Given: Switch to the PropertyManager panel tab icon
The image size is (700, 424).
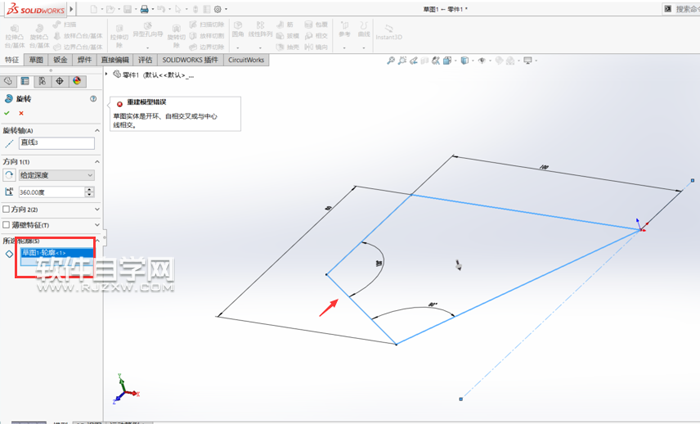Looking at the screenshot, I should tap(25, 80).
